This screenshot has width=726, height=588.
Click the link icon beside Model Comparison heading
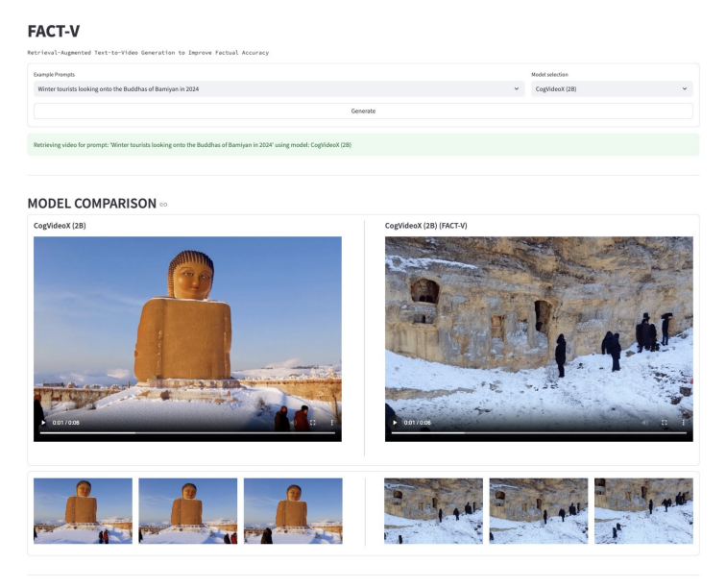pyautogui.click(x=163, y=205)
